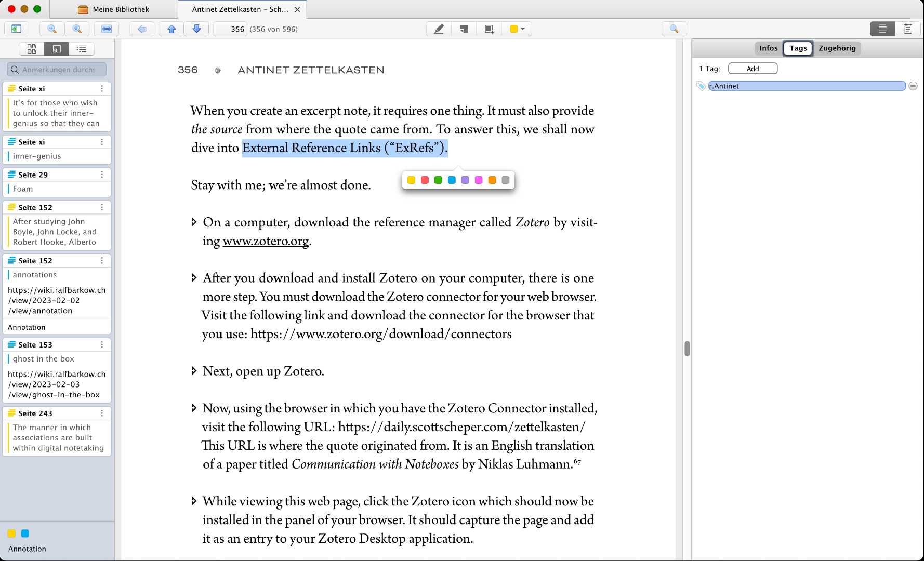Select 'The manner in which' annotation
924x561 pixels.
tap(58, 438)
